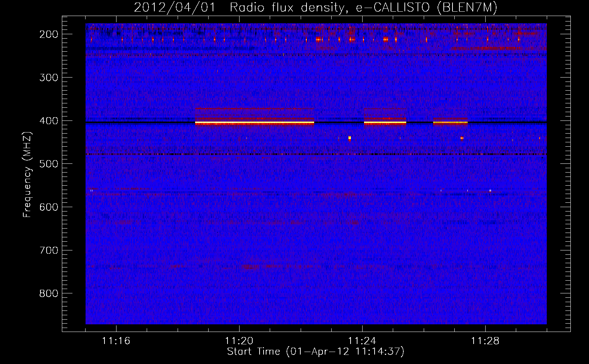Click the 400 frequency tick label
The width and height of the screenshot is (589, 364).
tap(49, 121)
